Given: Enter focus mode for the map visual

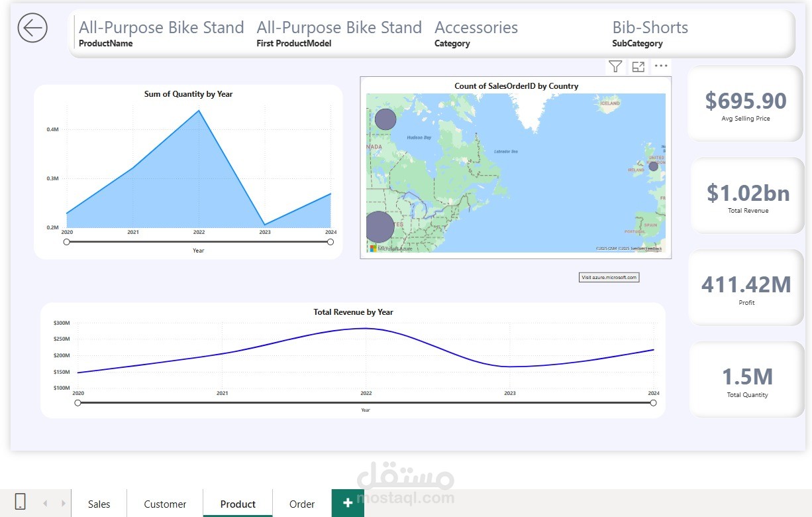Looking at the screenshot, I should pos(638,66).
